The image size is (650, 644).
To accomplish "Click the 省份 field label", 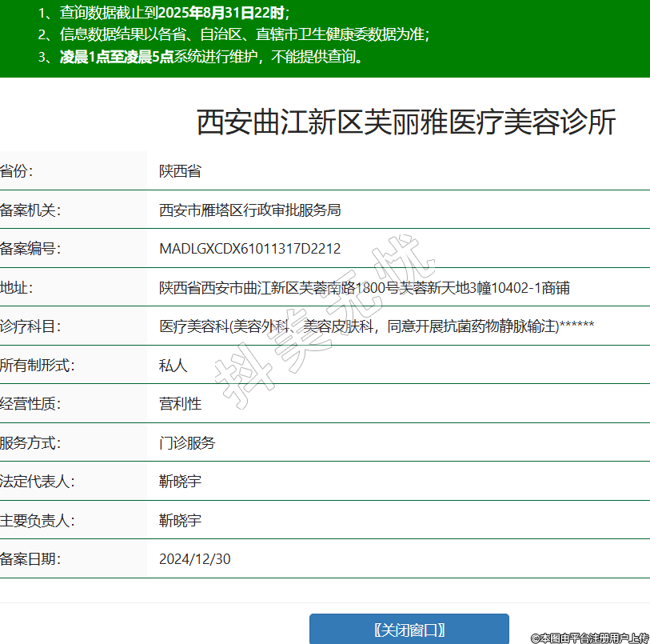I will [17, 171].
